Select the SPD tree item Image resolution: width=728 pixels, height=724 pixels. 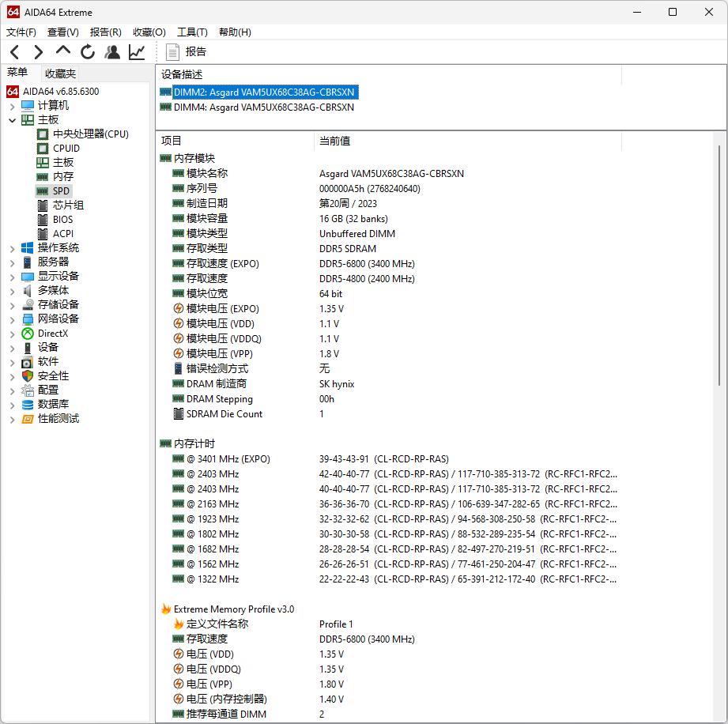(61, 190)
